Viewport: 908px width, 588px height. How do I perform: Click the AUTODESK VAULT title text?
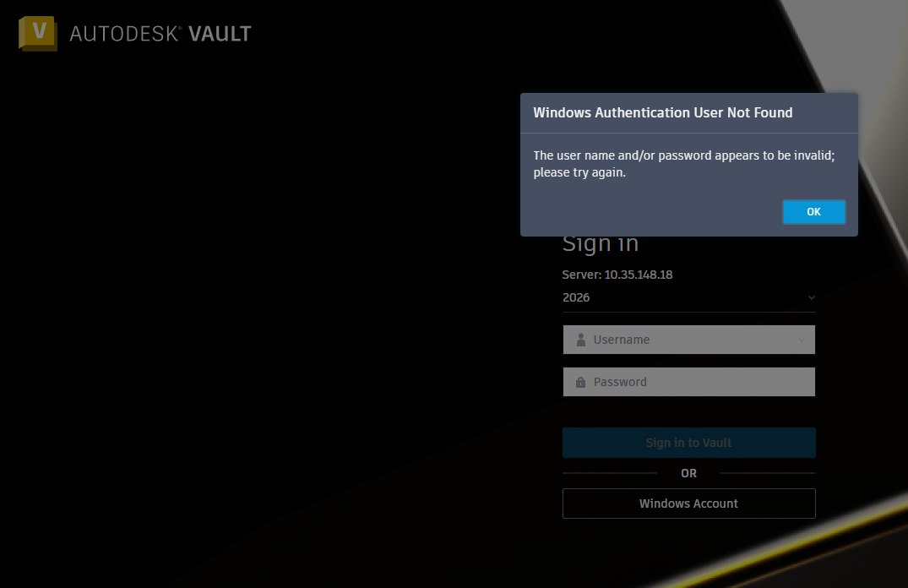point(160,34)
